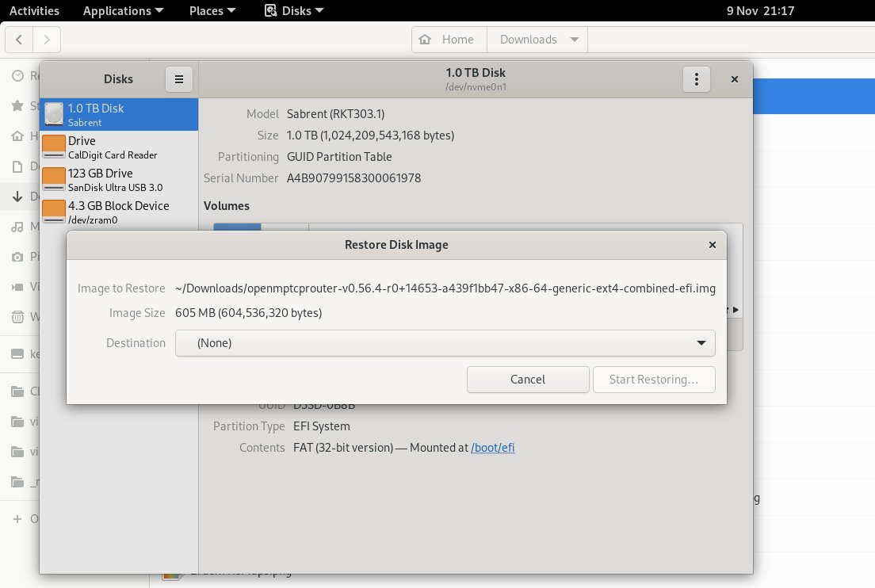Open the Disks app menu in top bar
The image size is (875, 588).
pyautogui.click(x=293, y=10)
